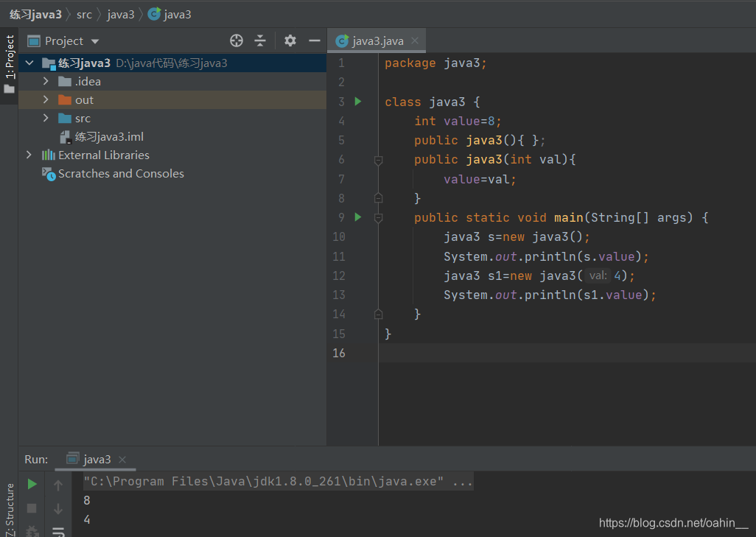Click fold end marker at line 8
The width and height of the screenshot is (756, 537).
click(379, 197)
